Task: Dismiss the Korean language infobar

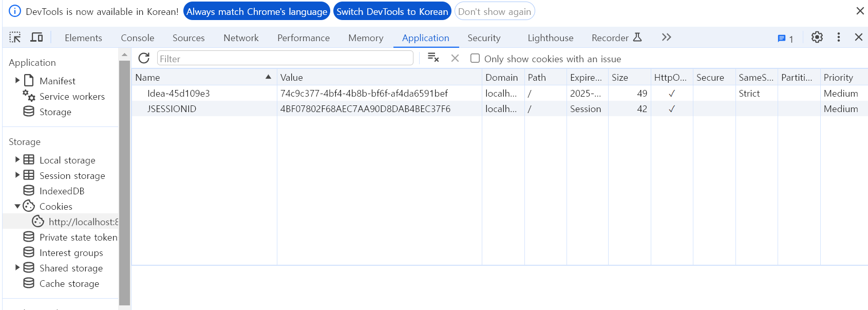Action: (860, 11)
